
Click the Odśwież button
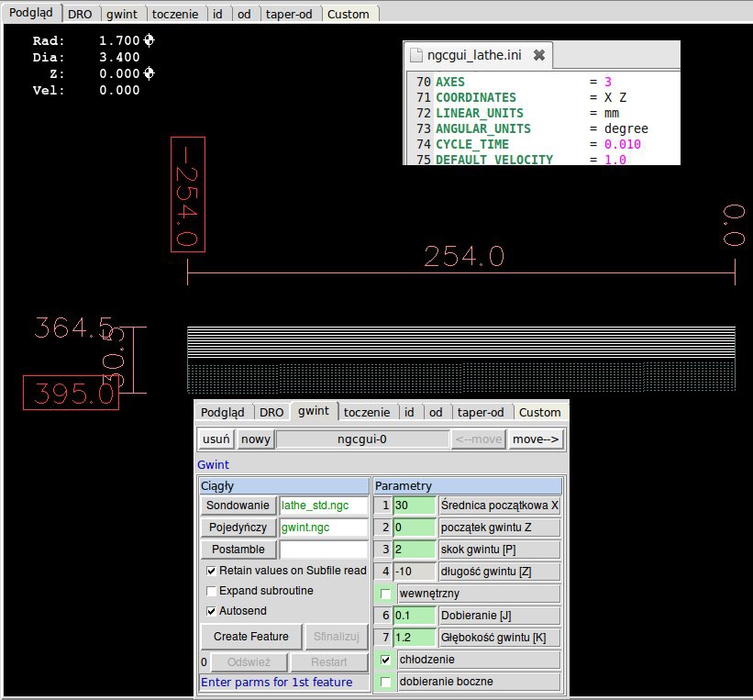249,662
